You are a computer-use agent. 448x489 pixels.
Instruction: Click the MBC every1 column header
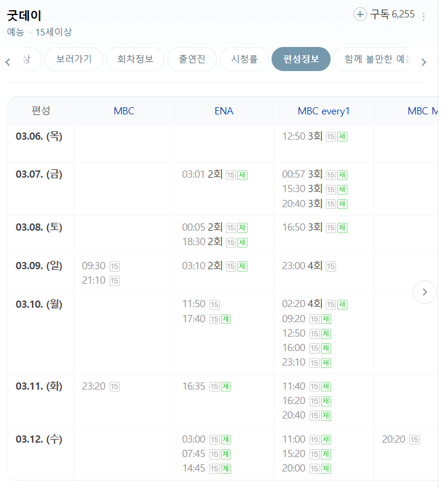click(324, 110)
